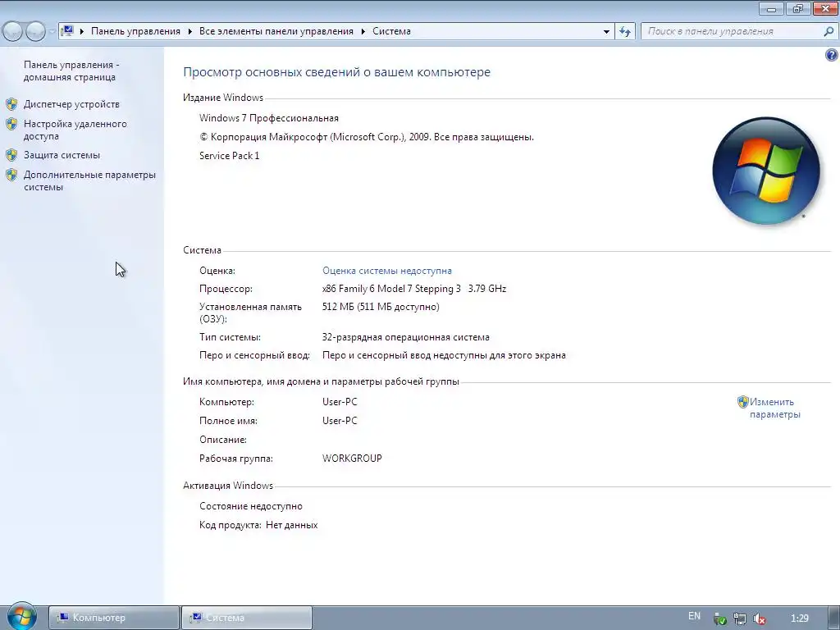
Task: Click User-PC next to Полное имя
Action: [x=340, y=421]
